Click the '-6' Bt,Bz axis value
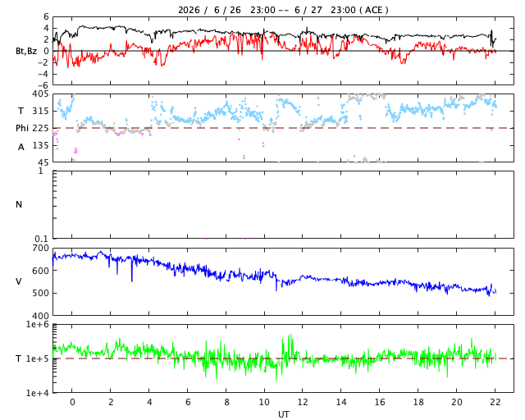The width and height of the screenshot is (525, 420). point(43,85)
